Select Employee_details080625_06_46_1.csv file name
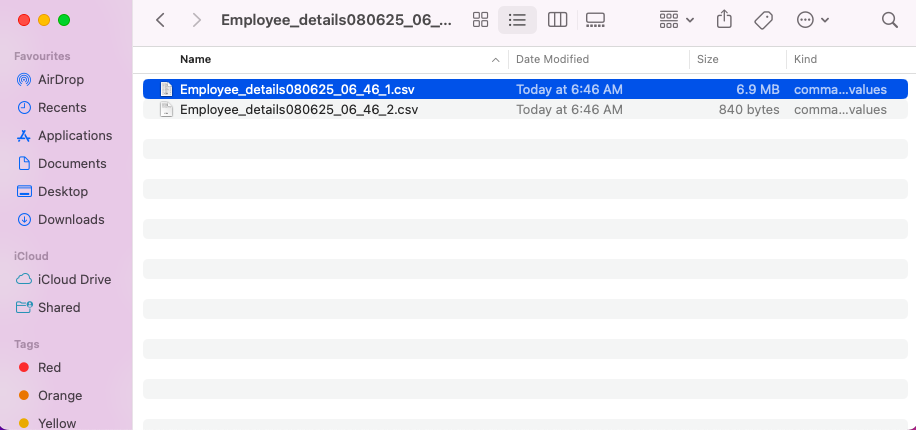The height and width of the screenshot is (430, 916). pos(297,89)
